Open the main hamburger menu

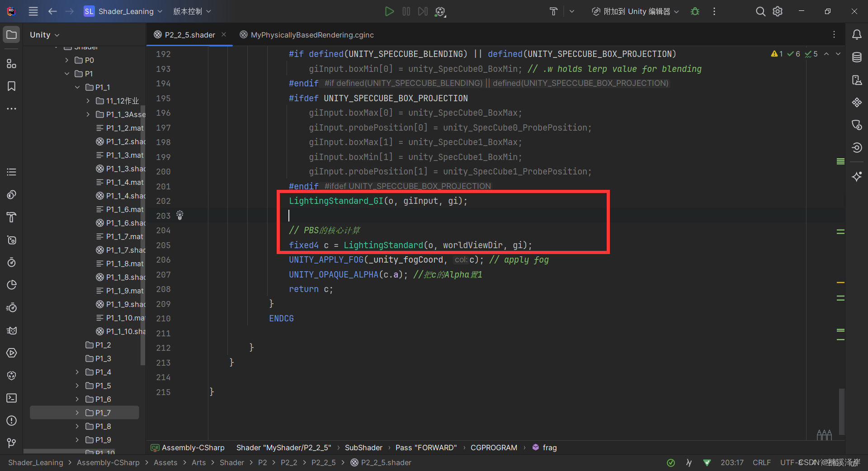[x=33, y=11]
